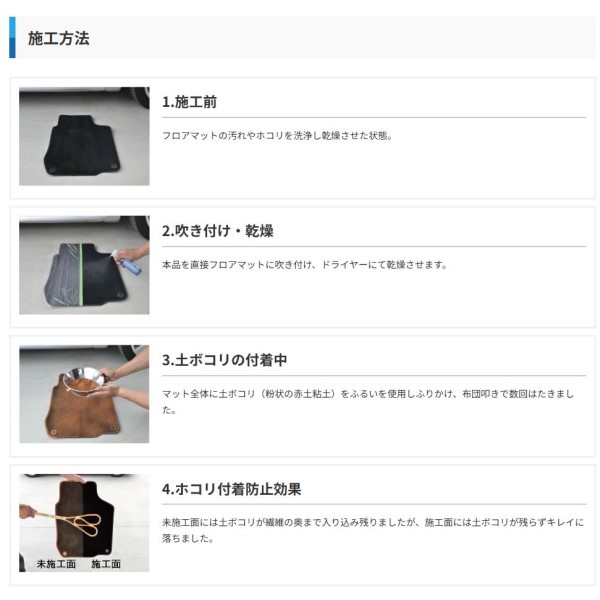Click the spray bottle in step 2 photo
The image size is (600, 600).
129,264
